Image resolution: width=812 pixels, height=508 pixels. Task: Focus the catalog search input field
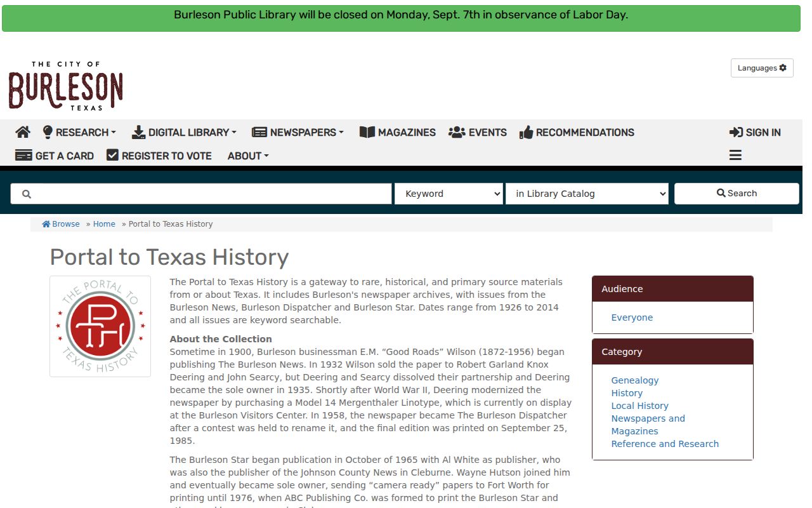click(201, 194)
